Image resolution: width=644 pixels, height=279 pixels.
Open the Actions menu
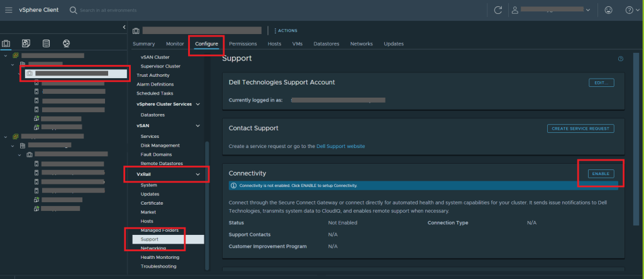point(286,30)
